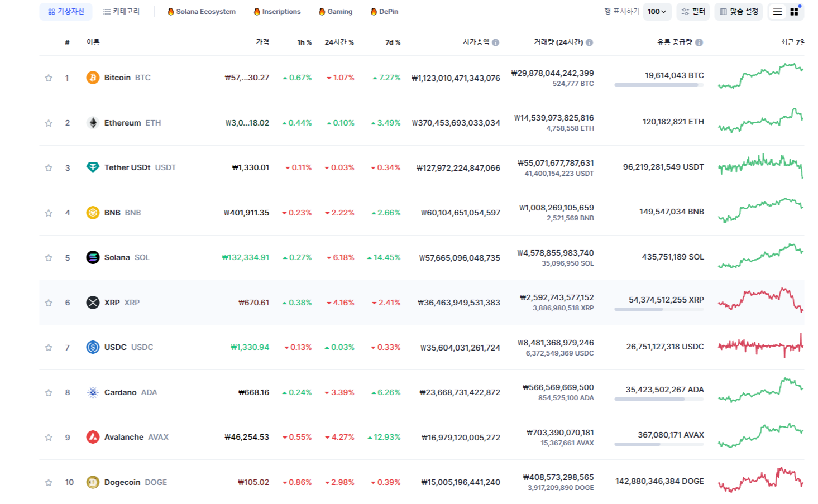
Task: Click Avalanche 7d change 12.93%
Action: click(x=384, y=437)
